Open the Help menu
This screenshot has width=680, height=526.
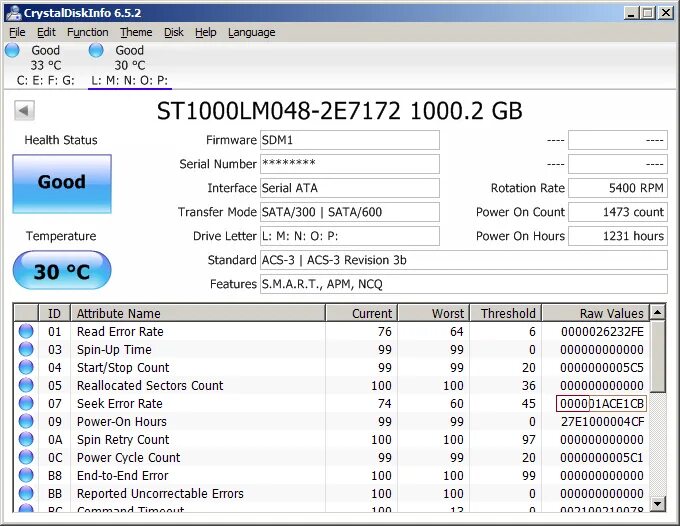coord(206,33)
